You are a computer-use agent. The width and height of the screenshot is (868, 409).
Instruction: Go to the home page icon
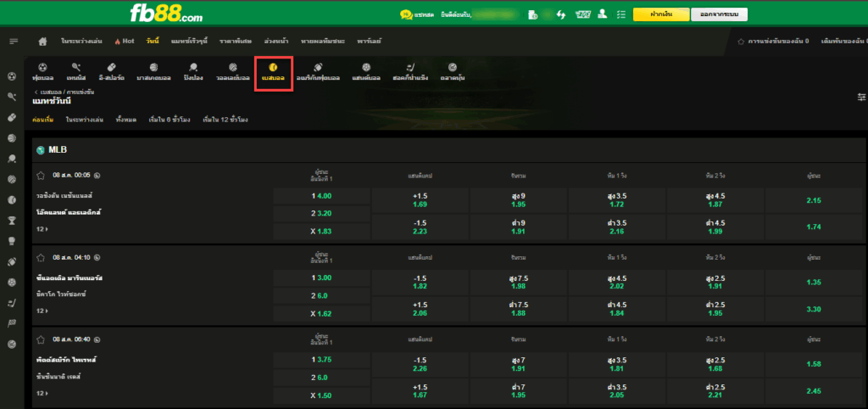tap(42, 42)
